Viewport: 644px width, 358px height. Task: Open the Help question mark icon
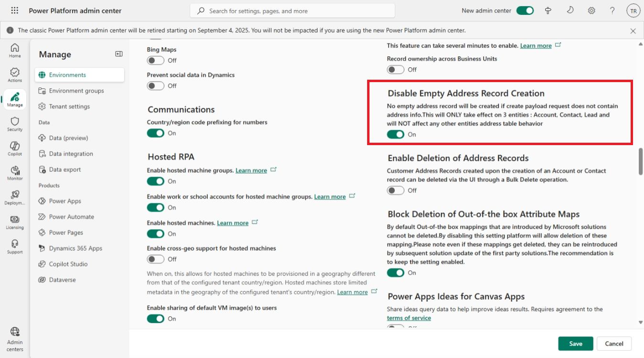pos(612,11)
